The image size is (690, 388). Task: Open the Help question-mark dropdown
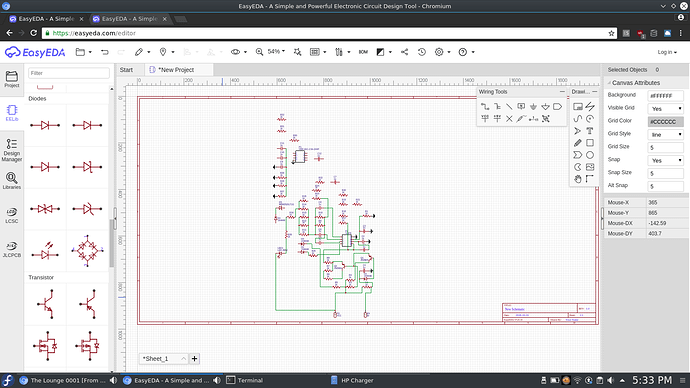click(466, 52)
